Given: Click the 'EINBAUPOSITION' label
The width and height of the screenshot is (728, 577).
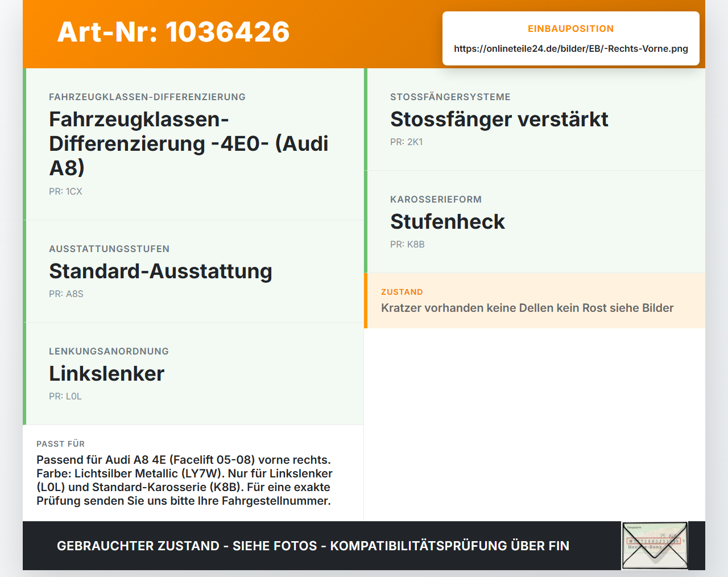Looking at the screenshot, I should pos(570,28).
